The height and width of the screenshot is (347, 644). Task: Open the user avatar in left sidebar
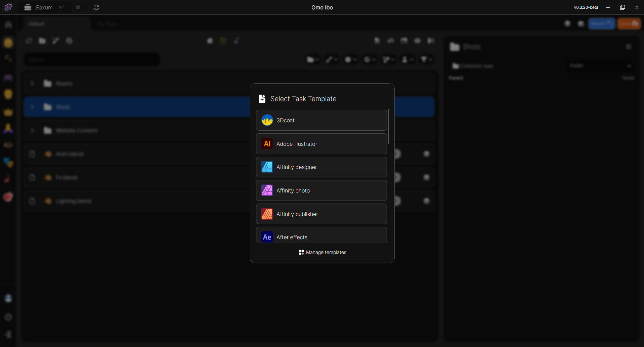[x=8, y=298]
